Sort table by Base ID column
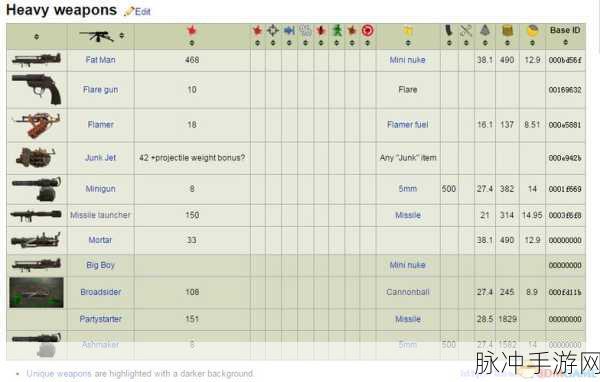The width and height of the screenshot is (600, 382). pyautogui.click(x=565, y=42)
